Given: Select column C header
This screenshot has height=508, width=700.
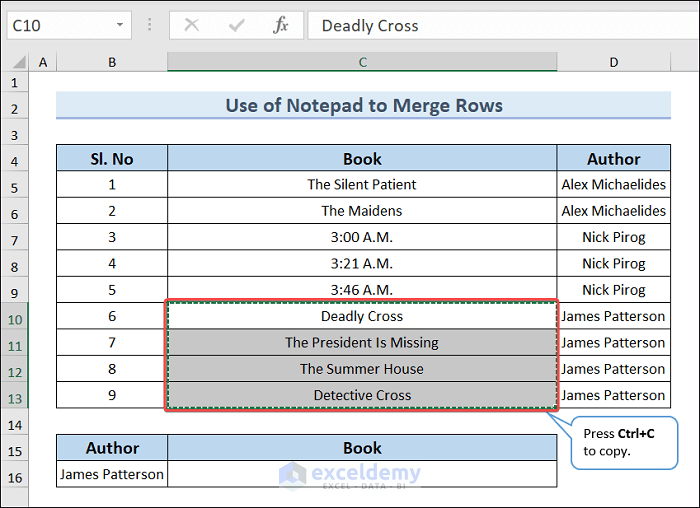Looking at the screenshot, I should pyautogui.click(x=362, y=62).
